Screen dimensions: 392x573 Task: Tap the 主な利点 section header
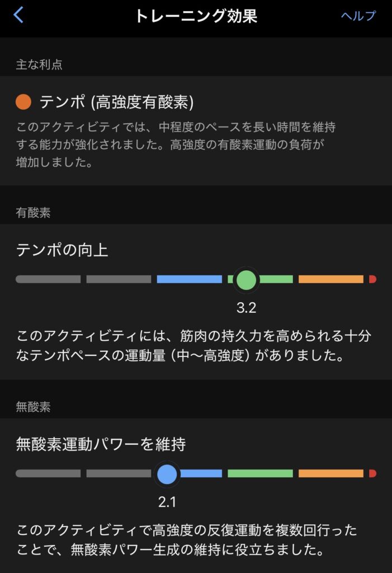pyautogui.click(x=39, y=64)
